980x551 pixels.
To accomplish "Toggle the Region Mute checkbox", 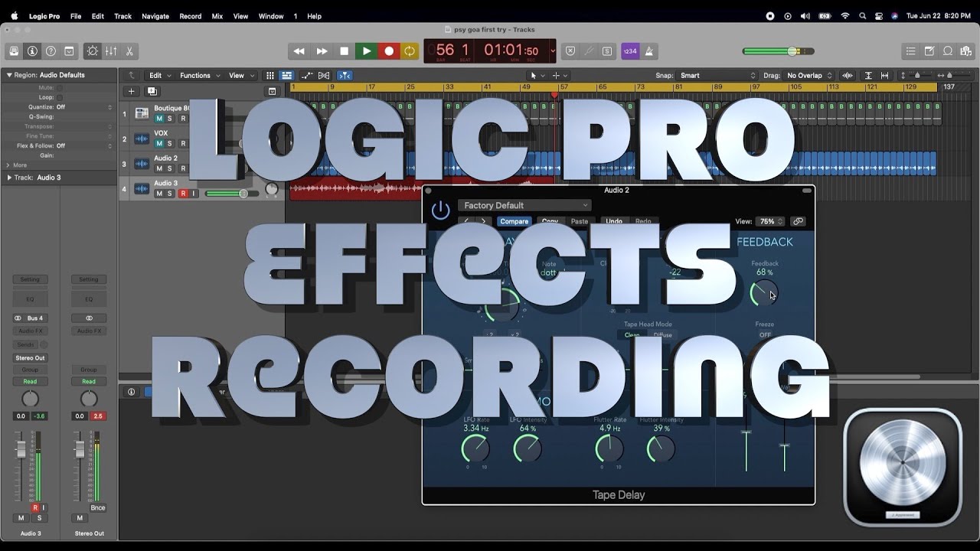I will [x=60, y=88].
